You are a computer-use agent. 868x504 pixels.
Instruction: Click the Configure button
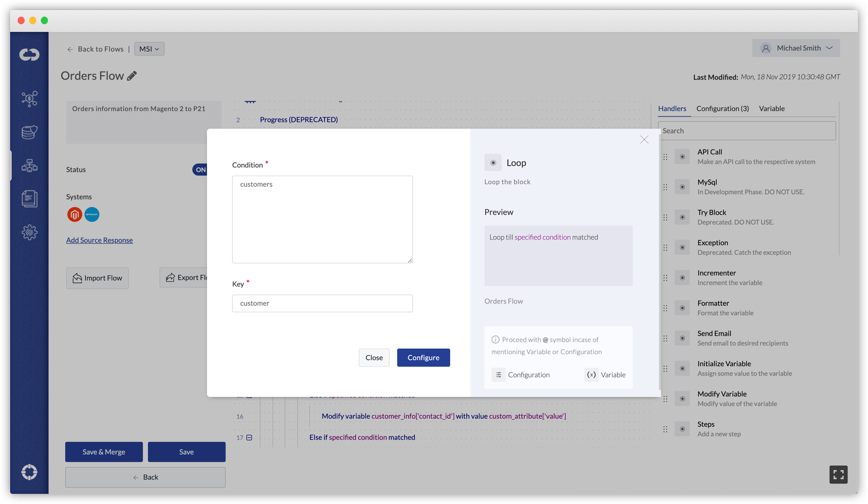(423, 358)
